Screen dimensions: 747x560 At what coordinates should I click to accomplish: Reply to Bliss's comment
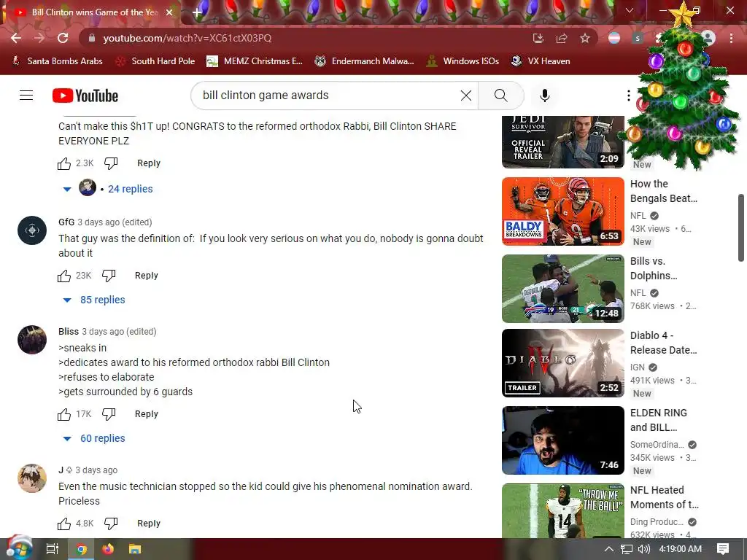click(146, 414)
